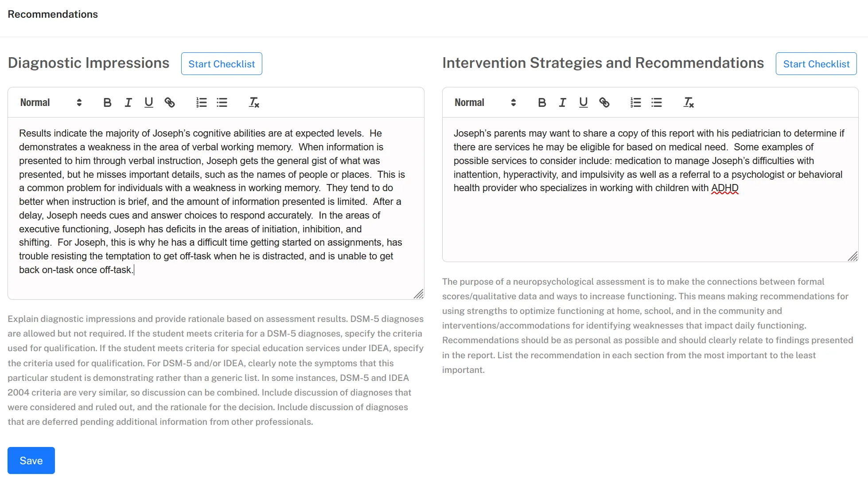
Task: Start Checklist for Diagnostic Impressions
Action: click(x=222, y=64)
